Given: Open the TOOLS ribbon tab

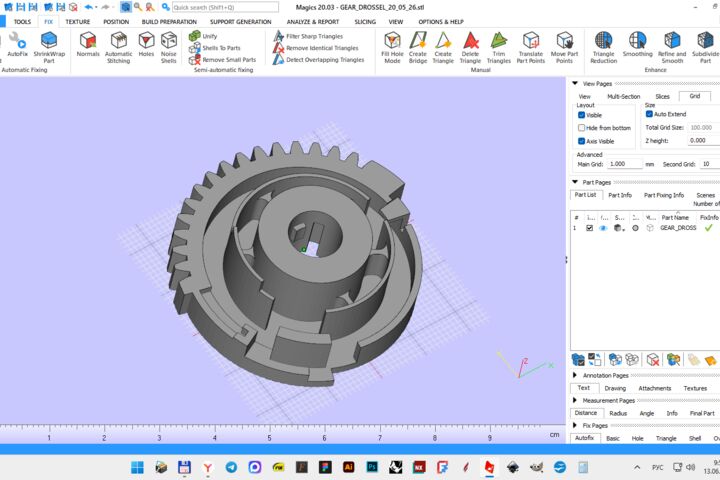Looking at the screenshot, I should (22, 22).
